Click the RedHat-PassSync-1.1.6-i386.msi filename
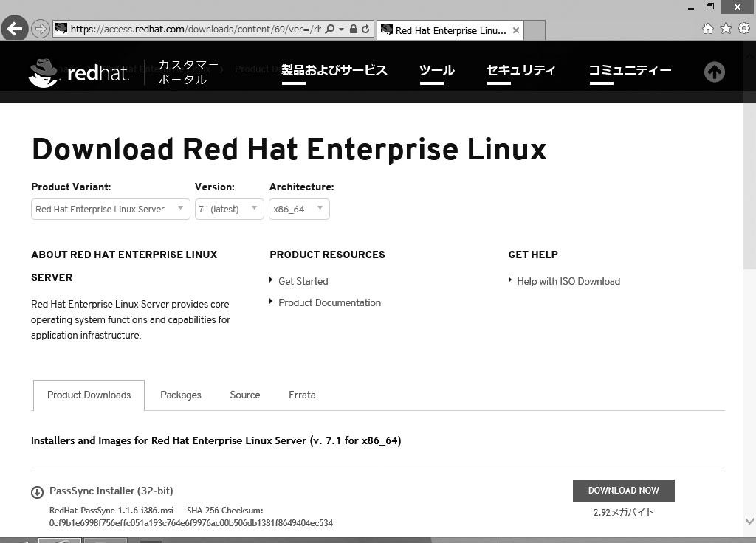This screenshot has width=756, height=543. (111, 511)
